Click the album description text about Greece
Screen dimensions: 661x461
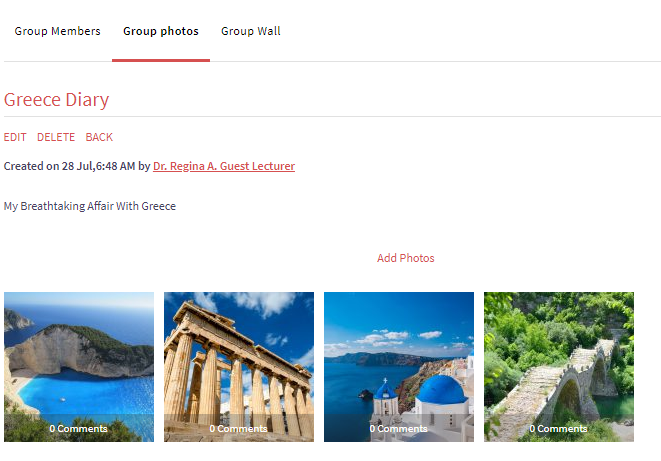point(90,206)
